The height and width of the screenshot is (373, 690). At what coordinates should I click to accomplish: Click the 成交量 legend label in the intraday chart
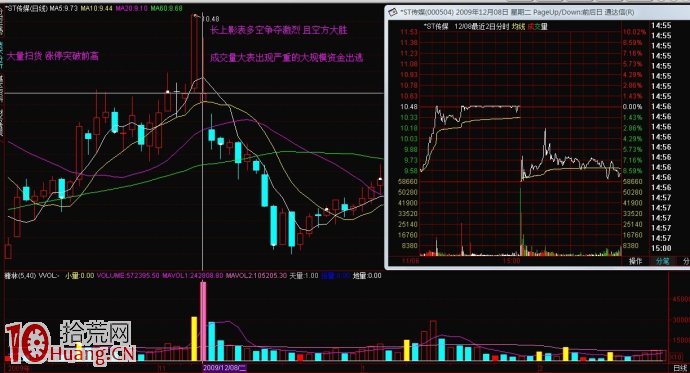click(x=537, y=27)
